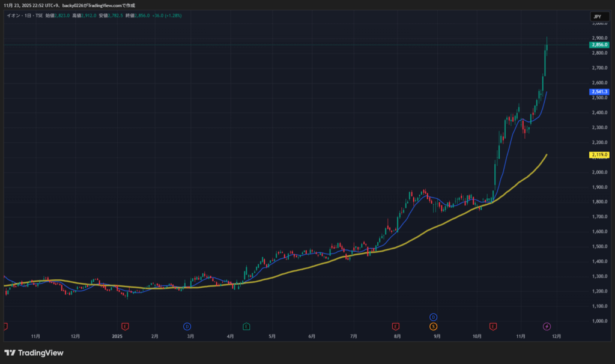Viewport: 615px width, 364px height.
Task: Open the JPY currency selector
Action: (x=597, y=16)
